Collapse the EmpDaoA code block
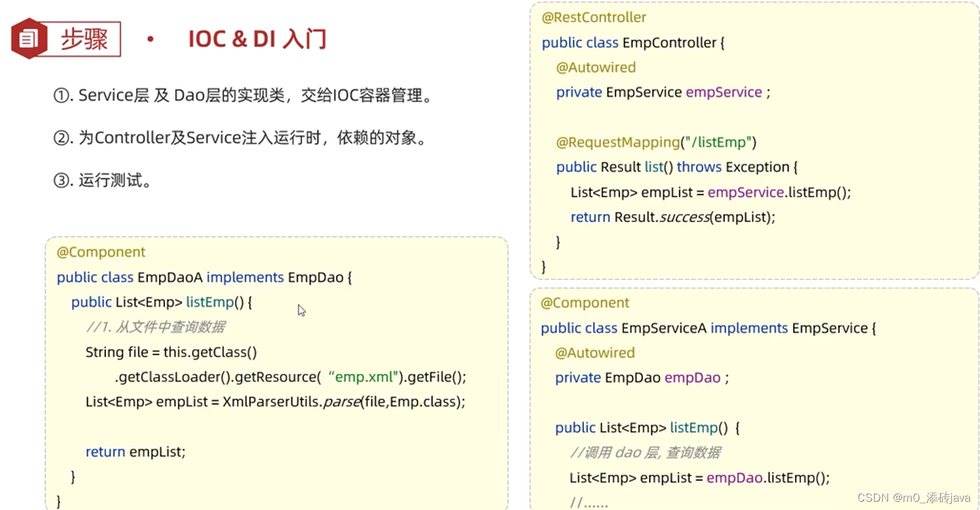 pyautogui.click(x=277, y=374)
